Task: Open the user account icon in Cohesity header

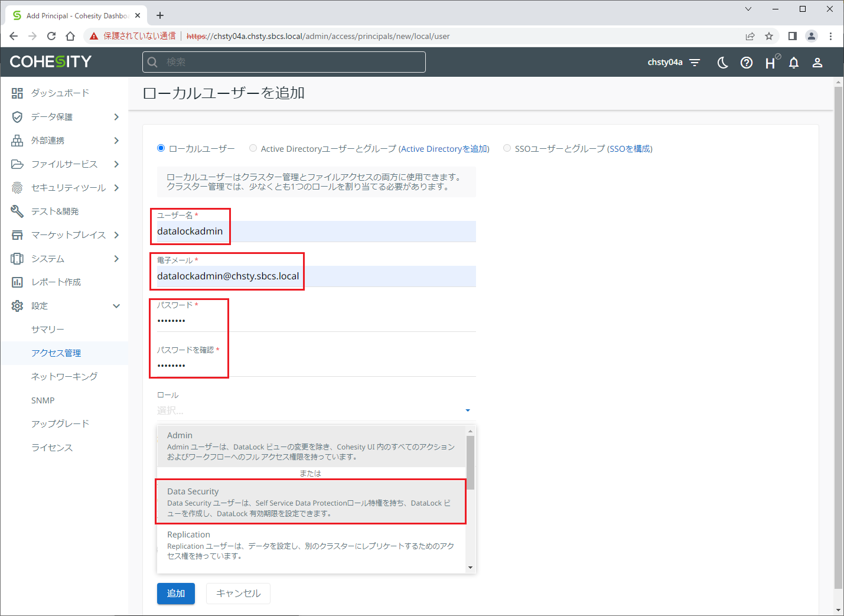Action: click(x=817, y=62)
